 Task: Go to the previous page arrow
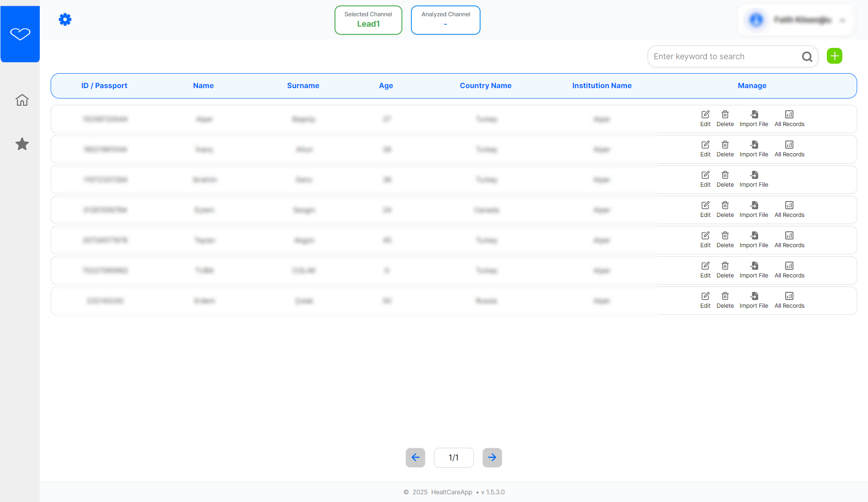click(415, 457)
